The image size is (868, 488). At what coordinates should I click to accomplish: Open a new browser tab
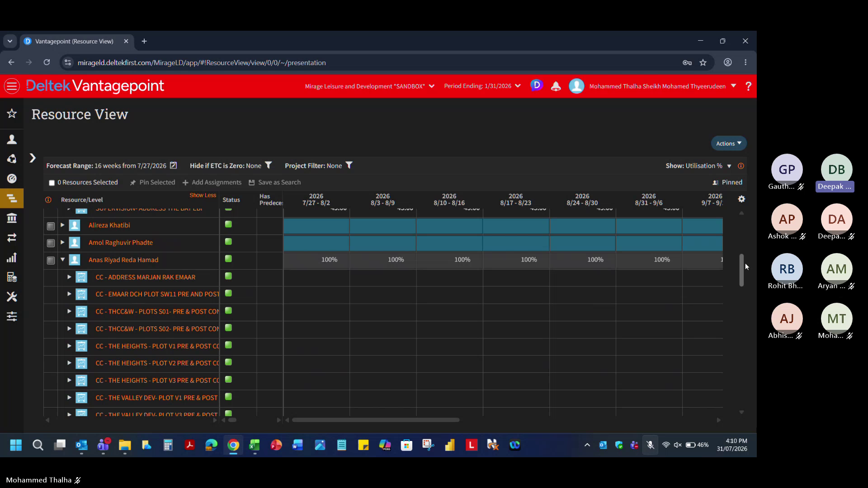(144, 41)
